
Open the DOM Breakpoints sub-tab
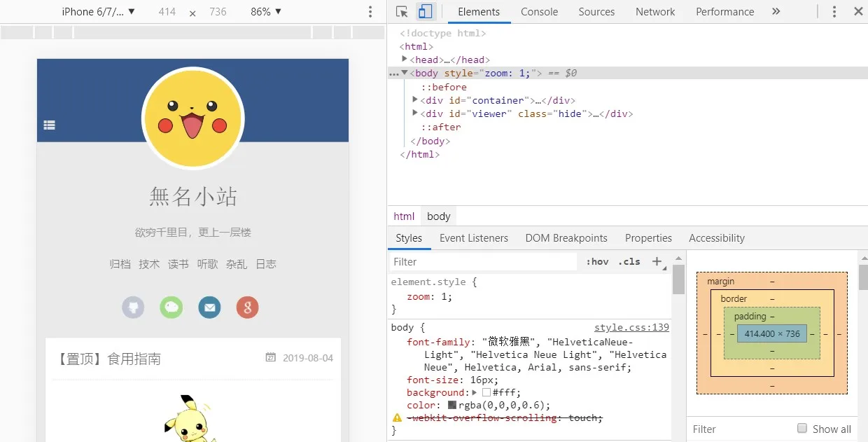pos(566,238)
